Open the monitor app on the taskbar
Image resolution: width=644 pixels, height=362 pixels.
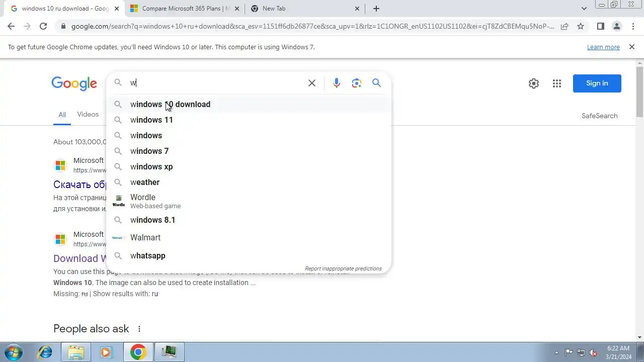point(169,352)
